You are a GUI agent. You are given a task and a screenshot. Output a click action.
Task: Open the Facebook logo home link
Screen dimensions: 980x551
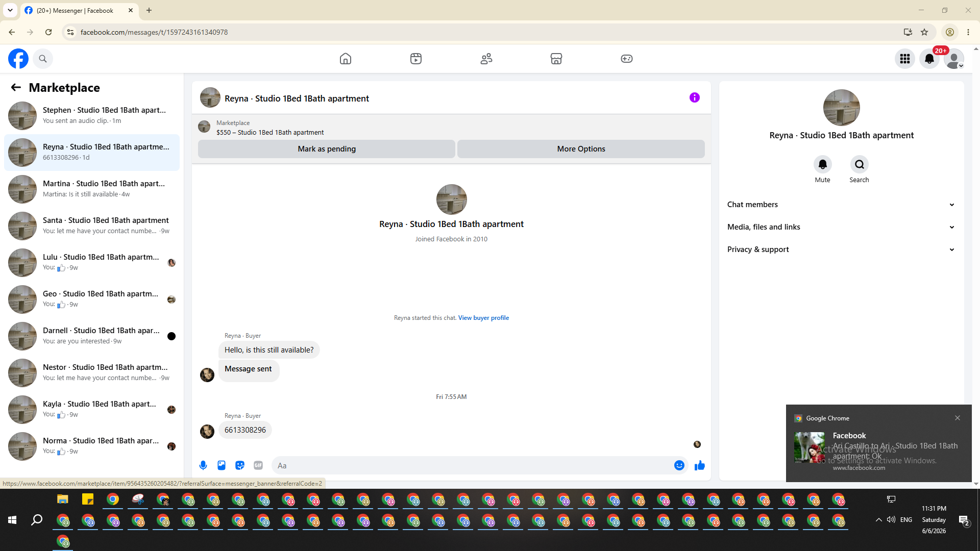(18, 59)
